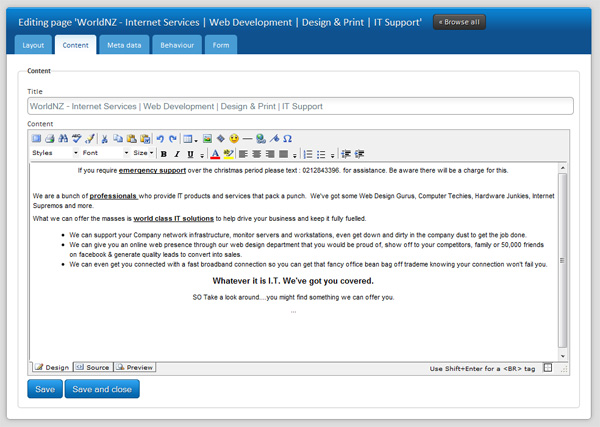Open the world class IT solutions link

click(173, 218)
